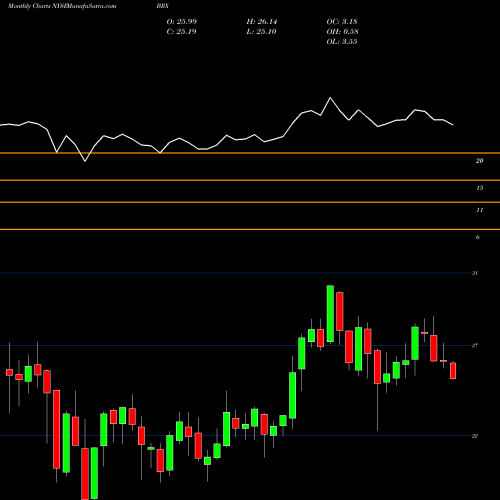Click the price axis label '22'
Viewport: 500px width, 500px height.
click(x=475, y=436)
